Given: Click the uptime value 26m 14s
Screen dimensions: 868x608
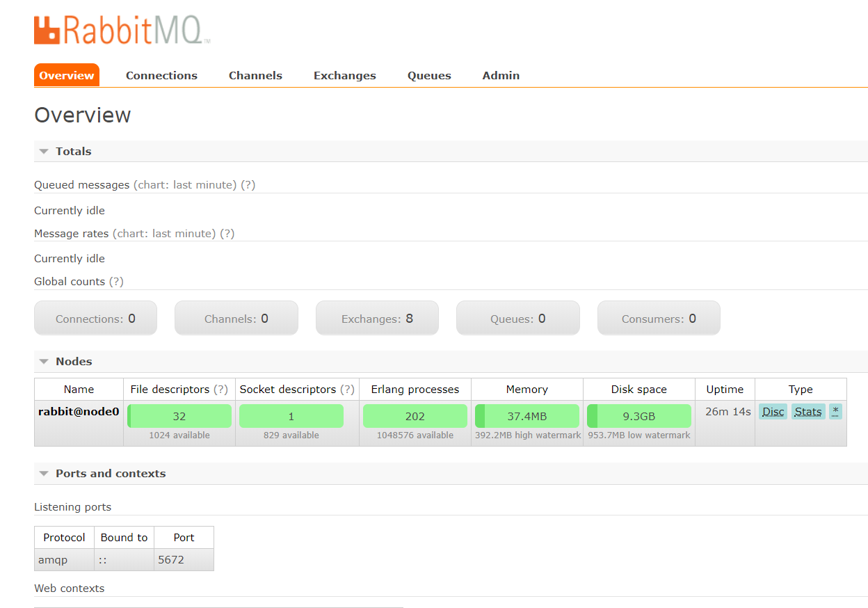Looking at the screenshot, I should click(728, 411).
